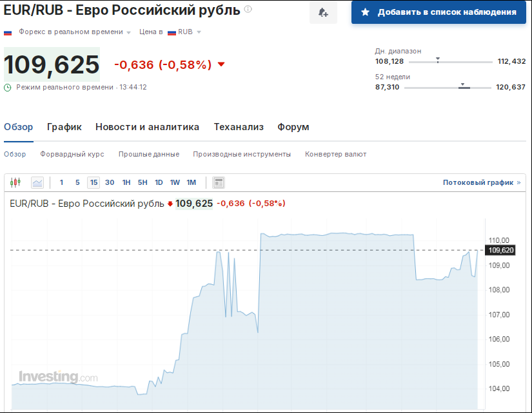Enable the 1D chart interval
The image size is (532, 413).
point(158,182)
